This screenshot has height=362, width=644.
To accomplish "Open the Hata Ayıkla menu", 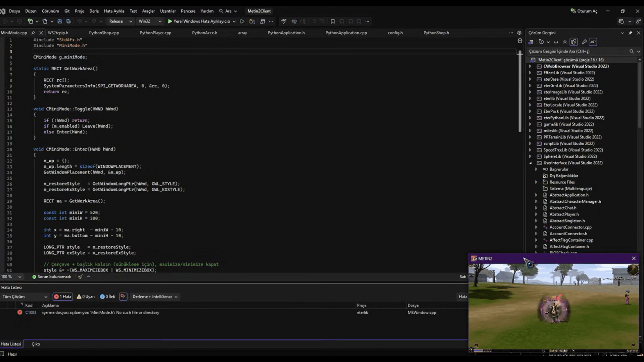I will coord(114,11).
